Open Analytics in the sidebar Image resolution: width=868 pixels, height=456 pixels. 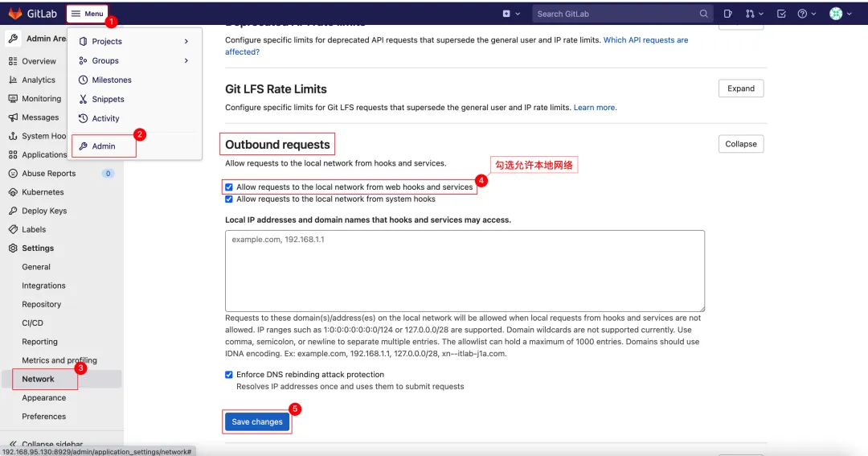pos(39,80)
